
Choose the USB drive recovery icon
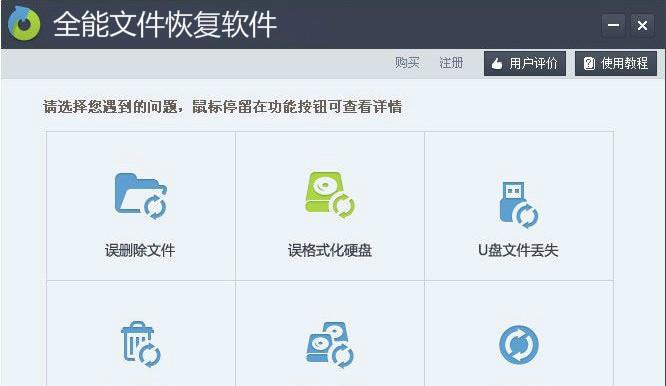[519, 205]
